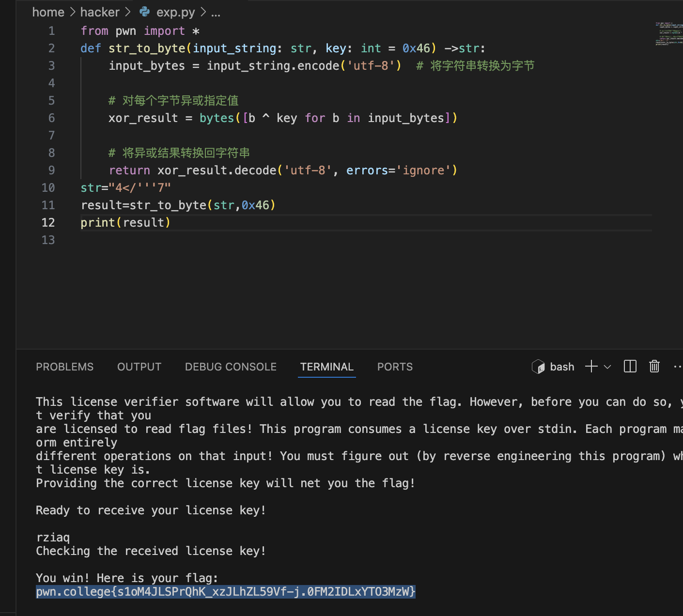Place cursor on empty line 13
The image size is (683, 616).
point(194,240)
